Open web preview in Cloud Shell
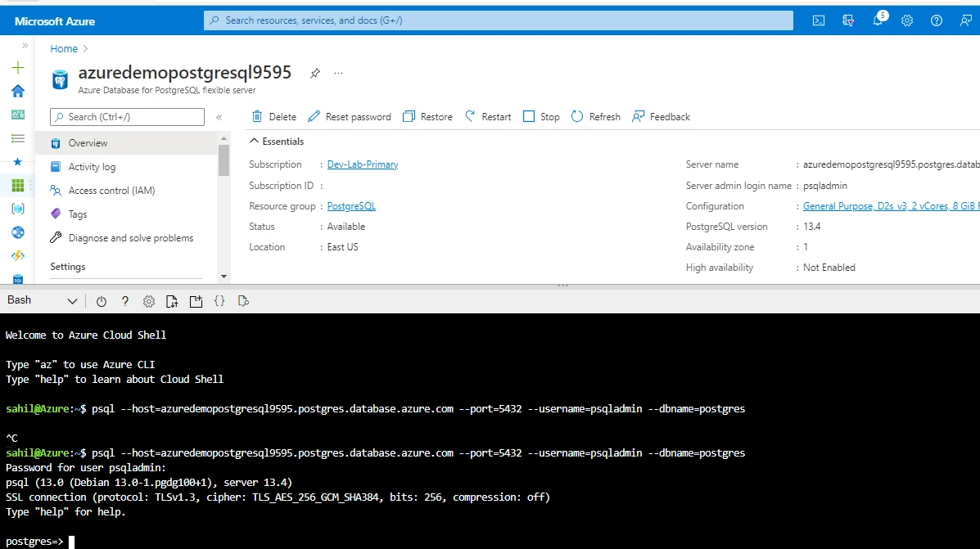This screenshot has width=980, height=549. point(242,300)
